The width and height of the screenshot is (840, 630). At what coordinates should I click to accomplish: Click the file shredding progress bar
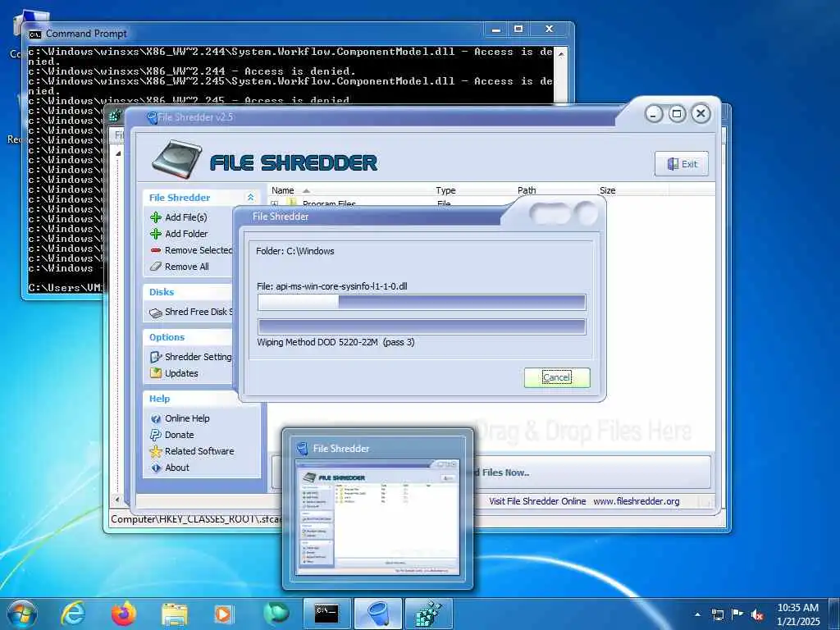click(422, 303)
